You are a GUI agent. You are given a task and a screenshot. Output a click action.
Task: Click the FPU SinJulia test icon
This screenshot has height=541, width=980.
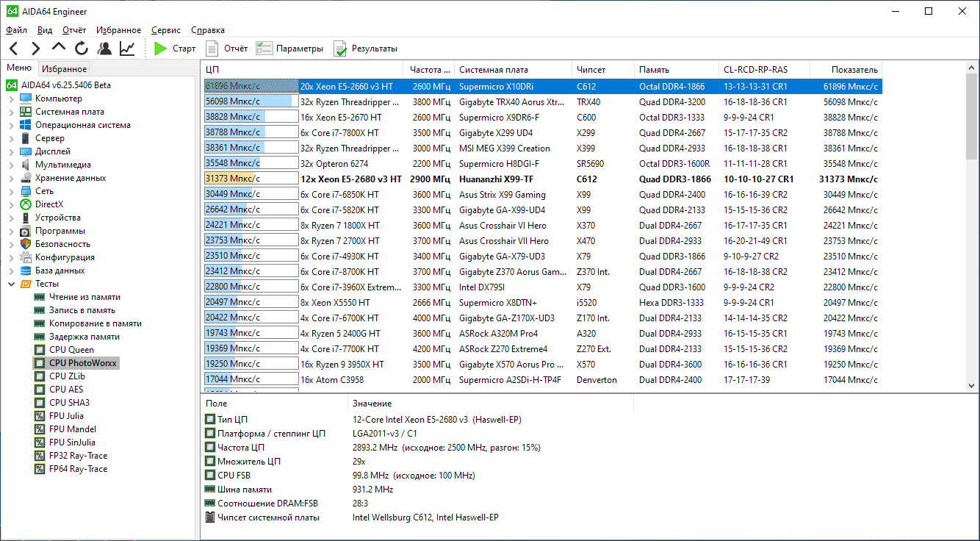(x=40, y=443)
